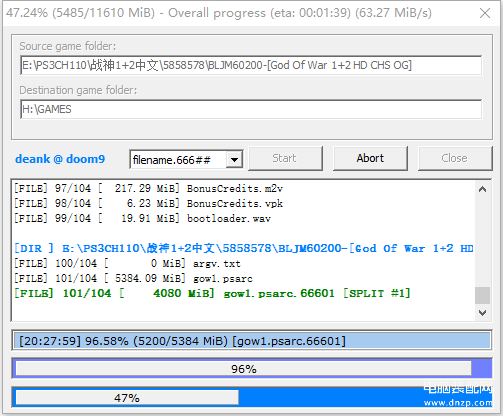Click the Start button
This screenshot has height=416, width=503.
pyautogui.click(x=285, y=158)
